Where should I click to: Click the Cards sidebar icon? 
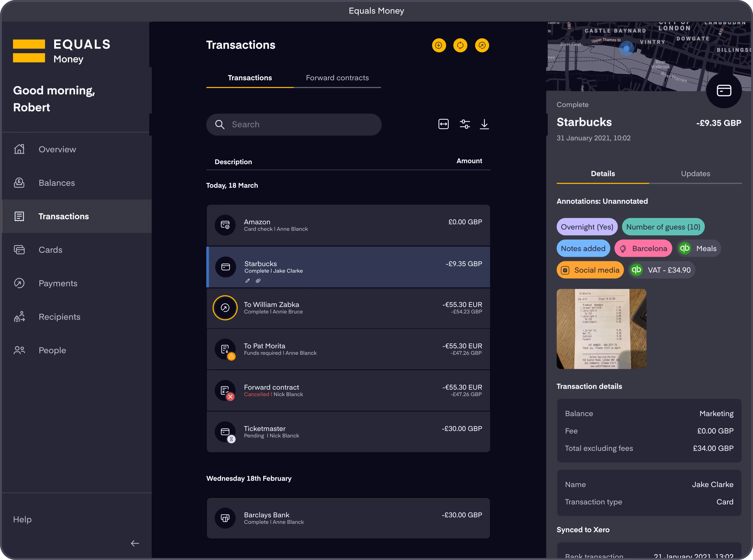pos(19,250)
